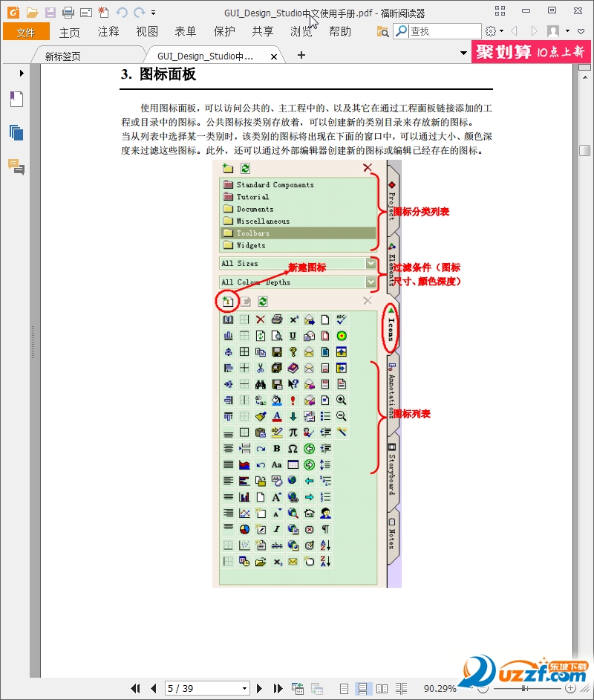Create new blank document from quick toolbar
This screenshot has height=700, width=594.
click(103, 12)
